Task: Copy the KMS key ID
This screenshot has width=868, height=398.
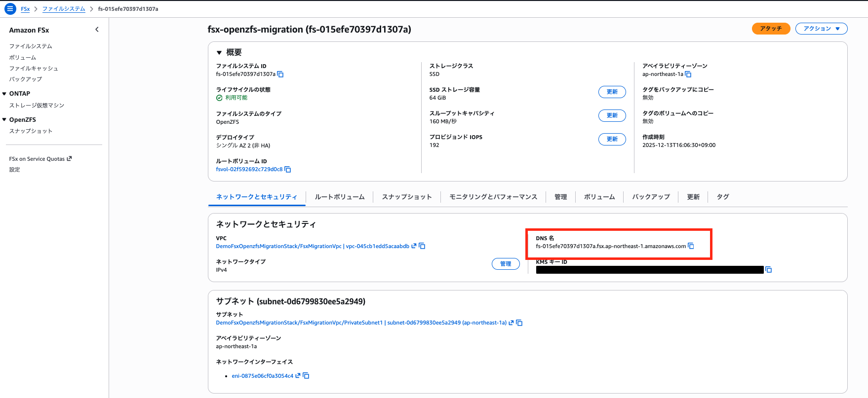Action: click(x=769, y=270)
